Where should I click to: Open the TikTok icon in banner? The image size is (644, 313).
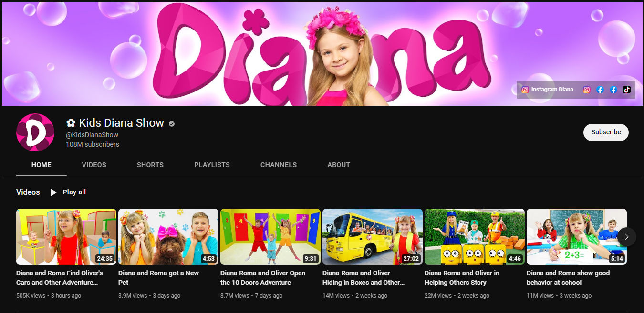627,90
